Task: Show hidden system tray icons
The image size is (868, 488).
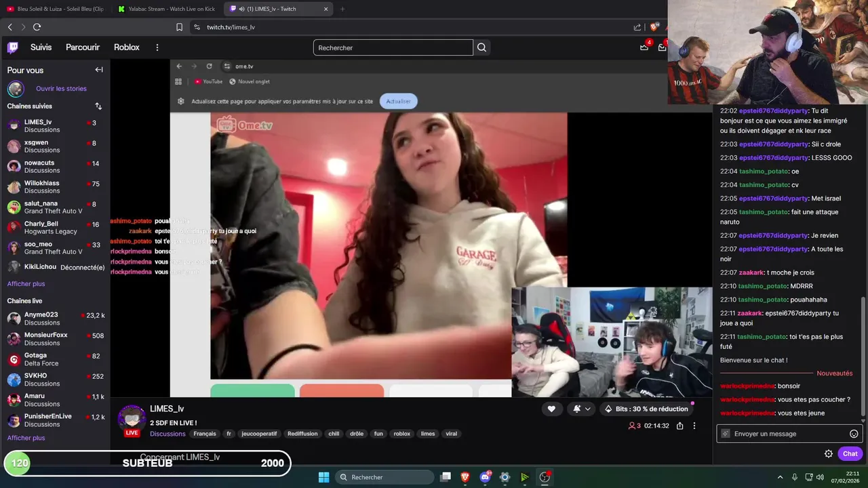Action: pos(780,477)
